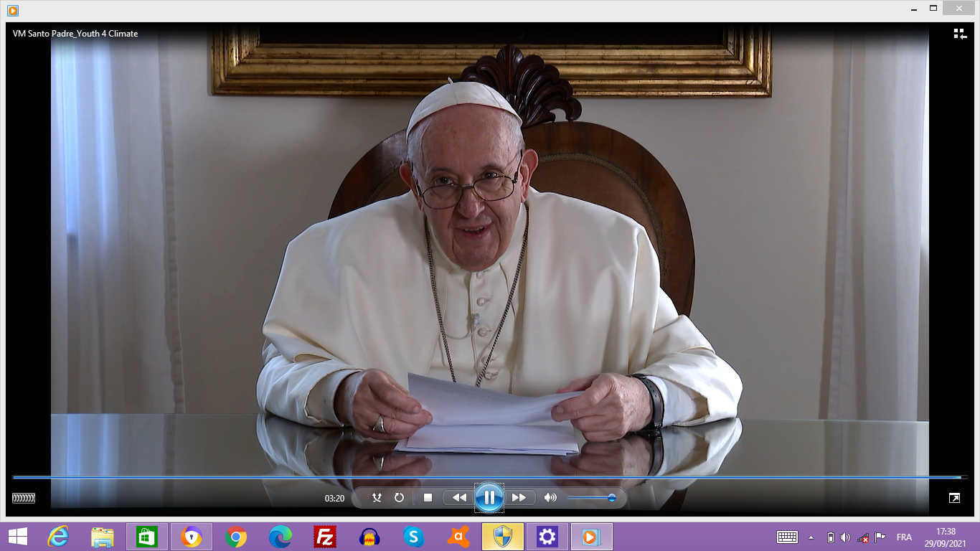980x551 pixels.
Task: Stop the video with the square button
Action: [428, 497]
